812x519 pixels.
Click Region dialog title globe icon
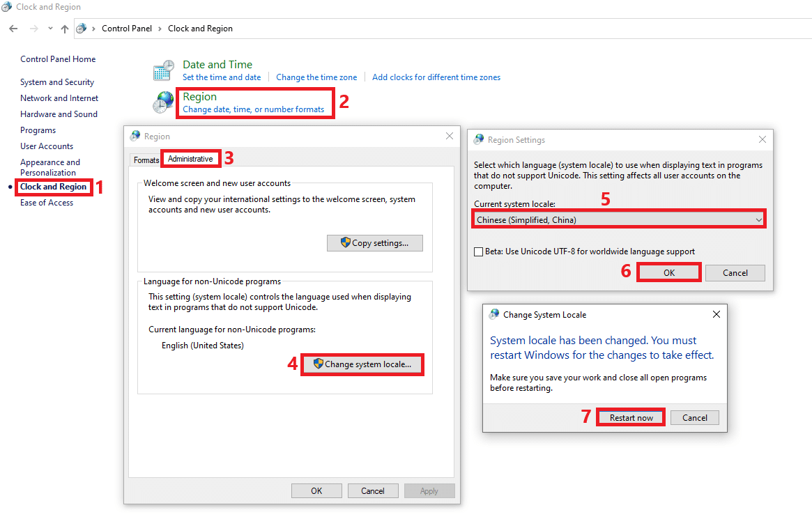(135, 136)
